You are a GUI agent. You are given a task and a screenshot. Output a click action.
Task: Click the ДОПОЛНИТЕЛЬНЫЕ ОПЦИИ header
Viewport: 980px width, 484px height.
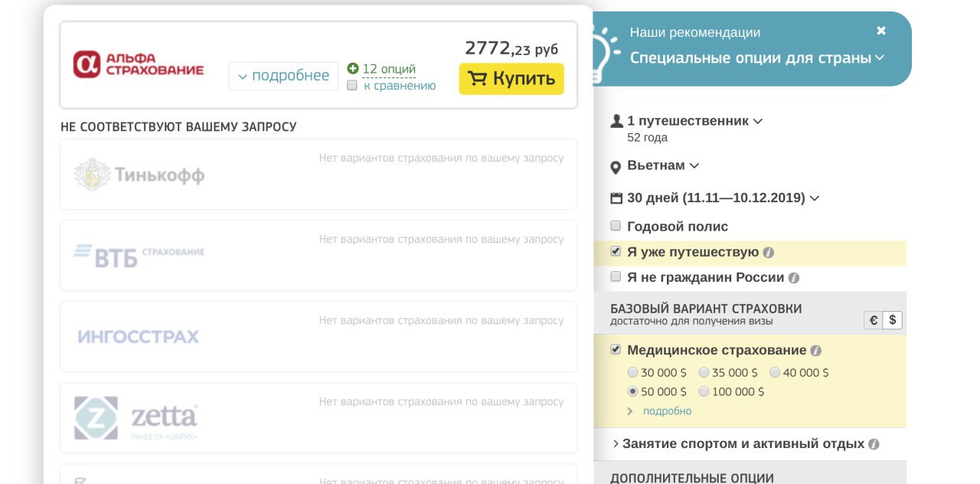(692, 478)
